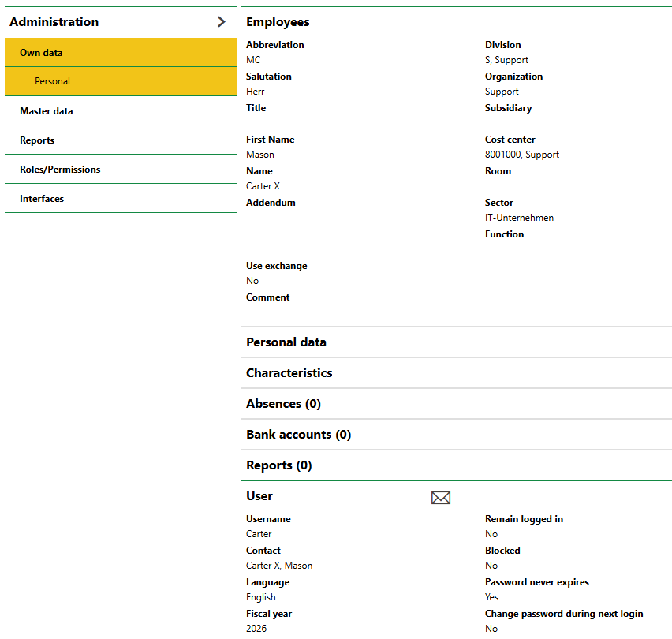Click the Use exchange value No
Image resolution: width=672 pixels, height=639 pixels.
252,281
